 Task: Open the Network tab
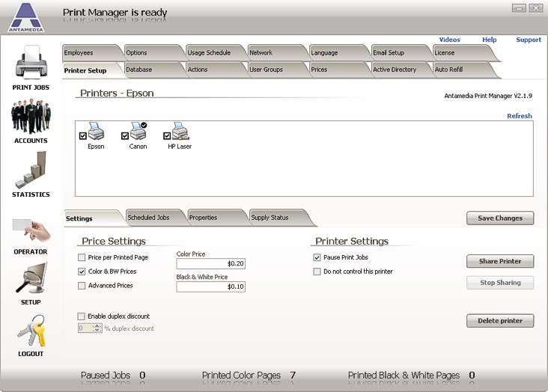277,53
